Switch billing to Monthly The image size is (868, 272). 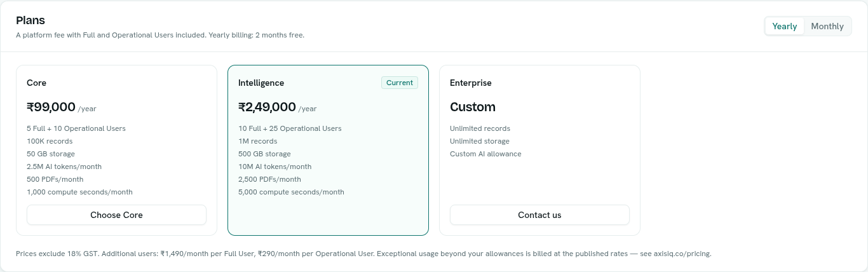pyautogui.click(x=827, y=26)
